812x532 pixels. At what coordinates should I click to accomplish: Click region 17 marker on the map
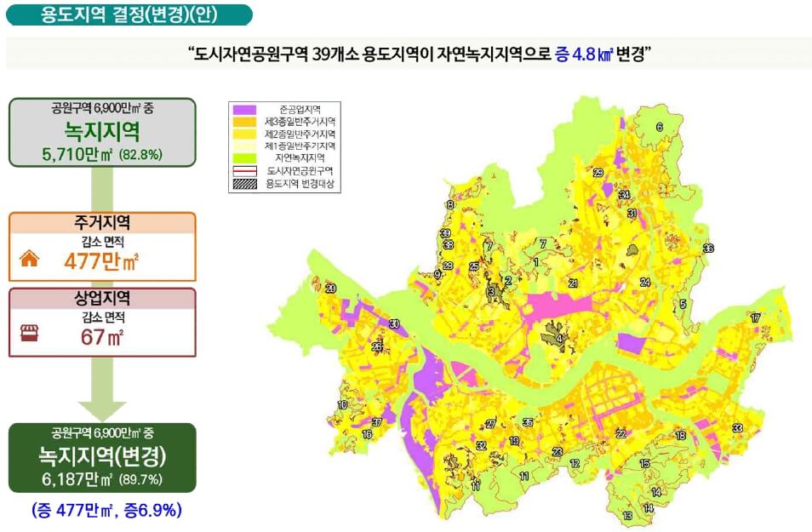[756, 317]
